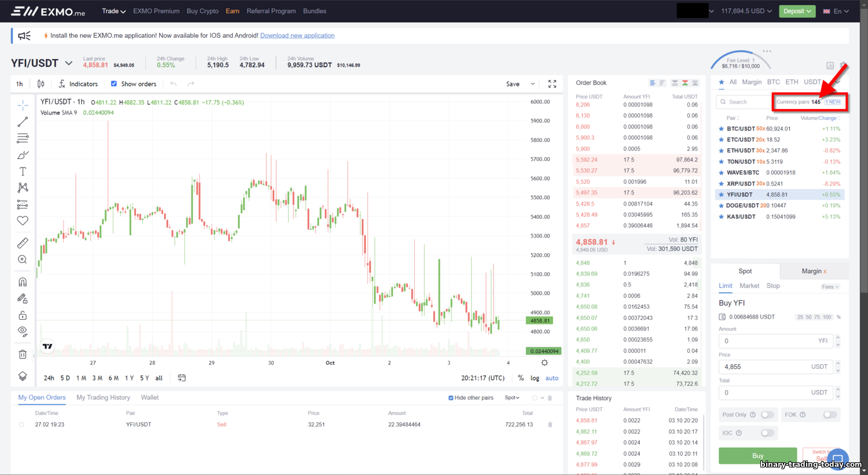Open the Trade menu dropdown
Image resolution: width=868 pixels, height=475 pixels.
point(113,11)
